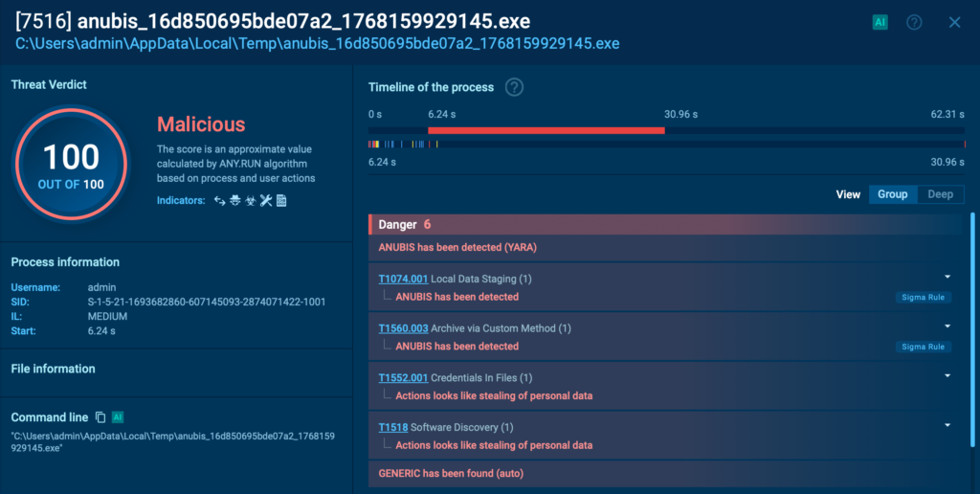980x494 pixels.
Task: Click 'Actions looks like stealing' under Credentials In Files
Action: [x=494, y=395]
